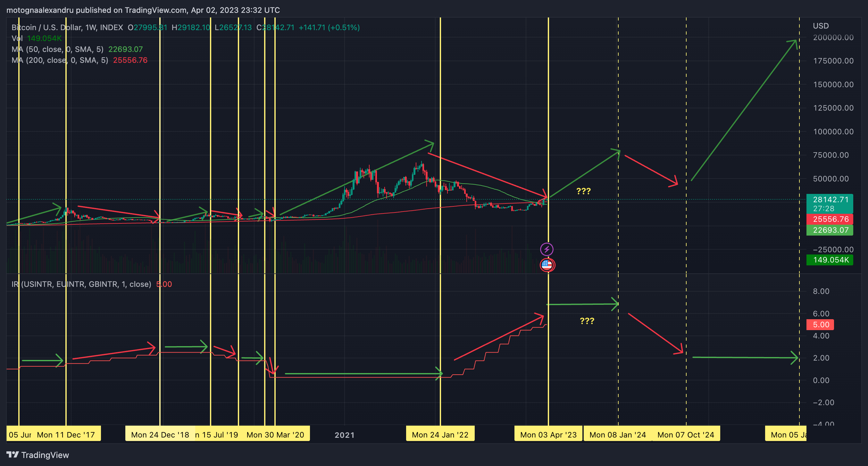Click the 150000.00 price axis tick

(833, 85)
